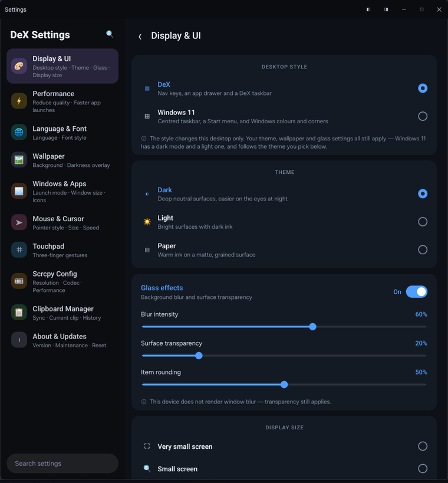448x483 pixels.
Task: Click the Mouse & Cursor arrow icon
Action: click(19, 222)
